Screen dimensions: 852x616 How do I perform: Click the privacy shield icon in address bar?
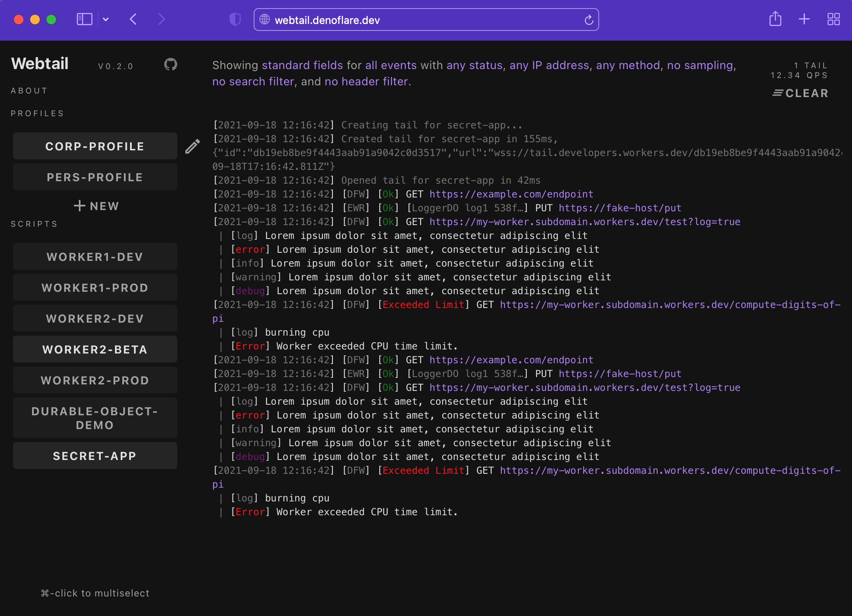(x=235, y=19)
